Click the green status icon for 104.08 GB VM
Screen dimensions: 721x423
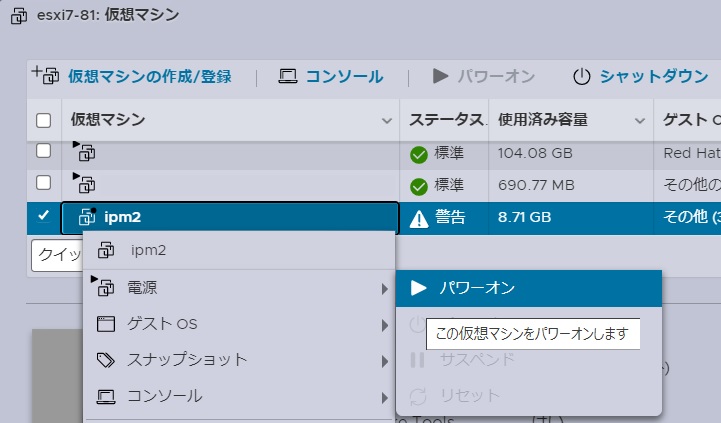pos(419,154)
